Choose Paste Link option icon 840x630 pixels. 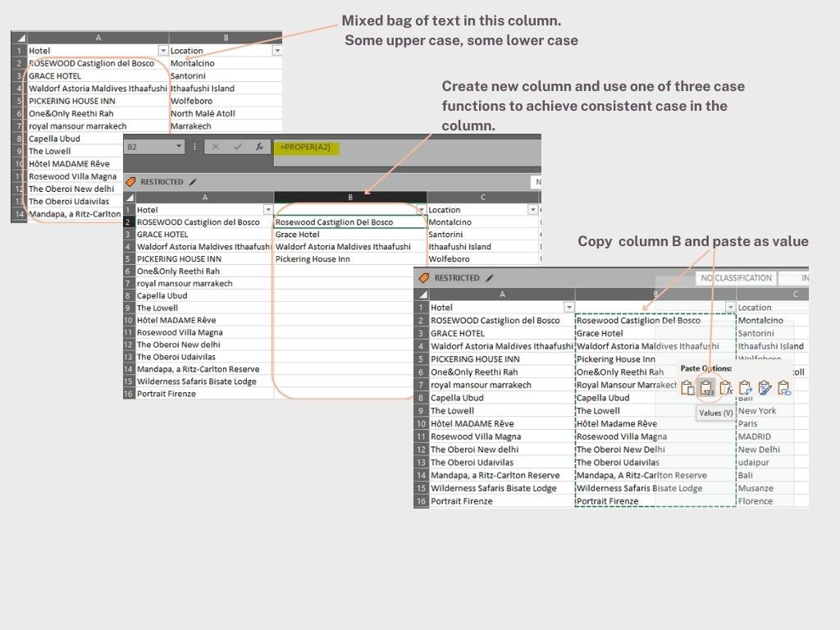pos(783,387)
